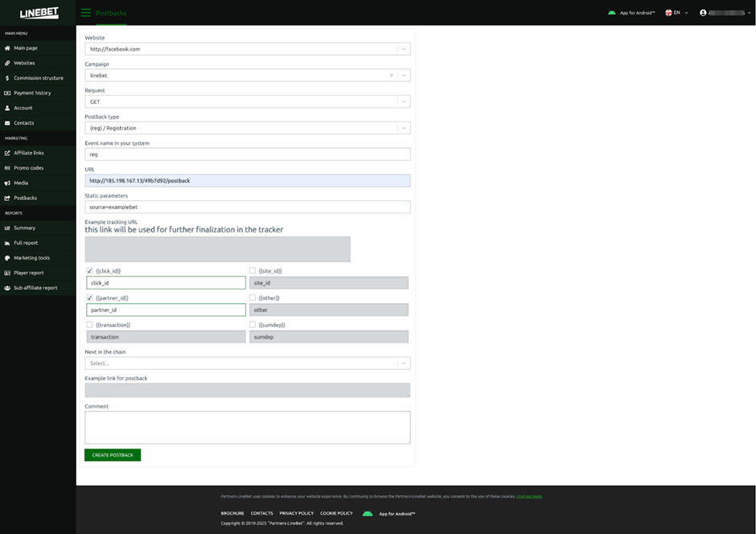Viewport: 756px width, 534px height.
Task: Enable the {{sumdep}} checkbox
Action: (253, 324)
